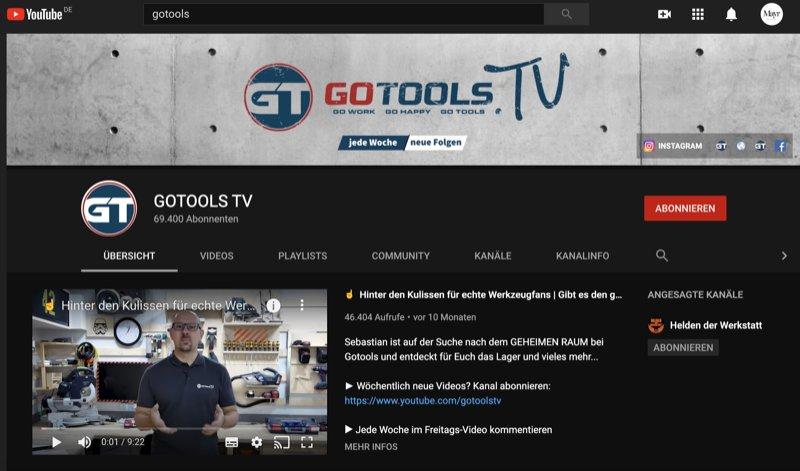Open the notifications bell
The width and height of the screenshot is (800, 471).
coord(731,14)
